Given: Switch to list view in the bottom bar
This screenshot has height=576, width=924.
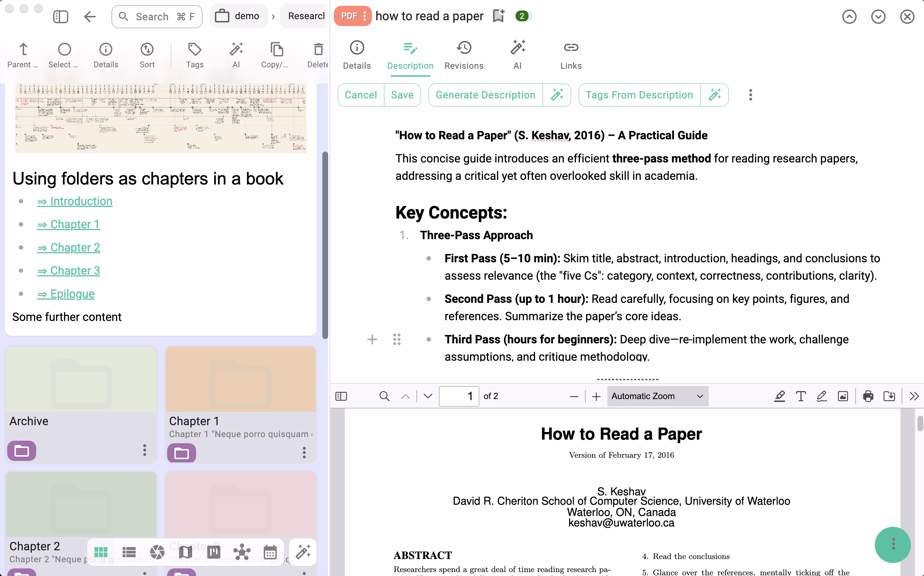Looking at the screenshot, I should click(129, 552).
